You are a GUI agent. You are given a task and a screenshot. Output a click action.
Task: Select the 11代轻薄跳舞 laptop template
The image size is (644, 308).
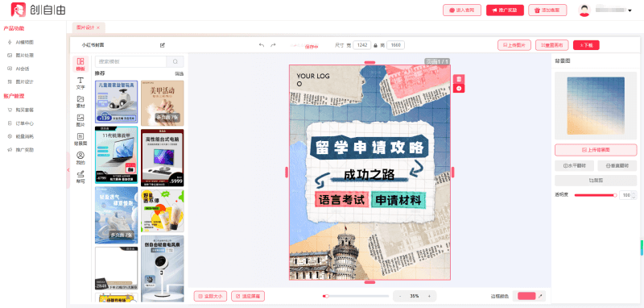(x=116, y=155)
